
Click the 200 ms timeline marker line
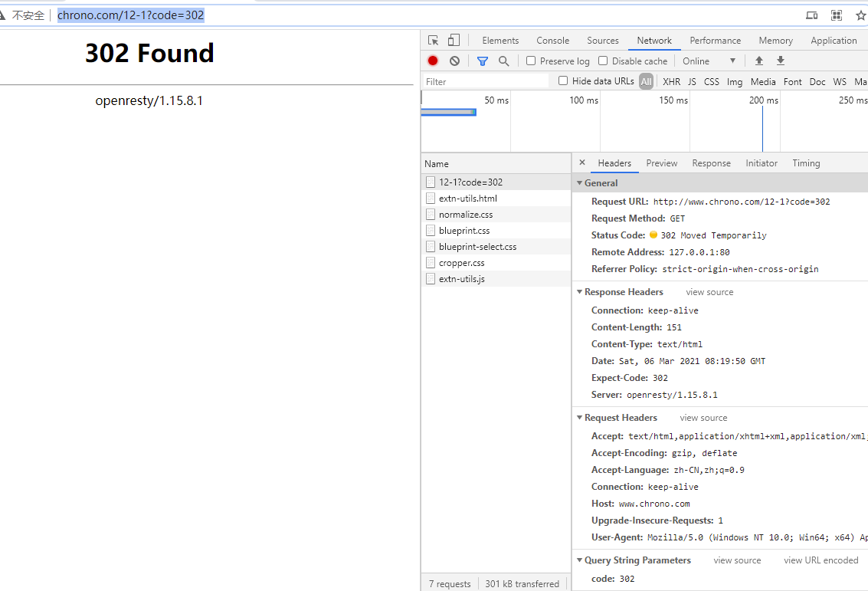pyautogui.click(x=762, y=126)
